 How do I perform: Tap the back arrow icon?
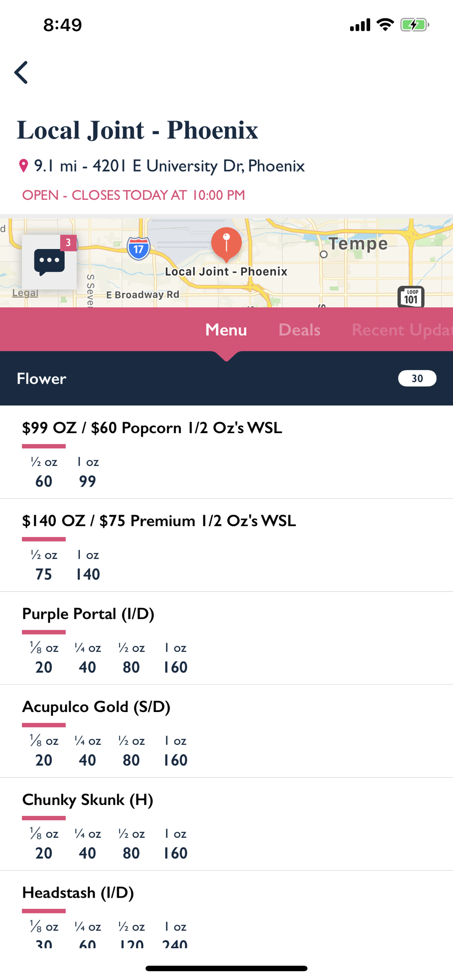tap(21, 73)
